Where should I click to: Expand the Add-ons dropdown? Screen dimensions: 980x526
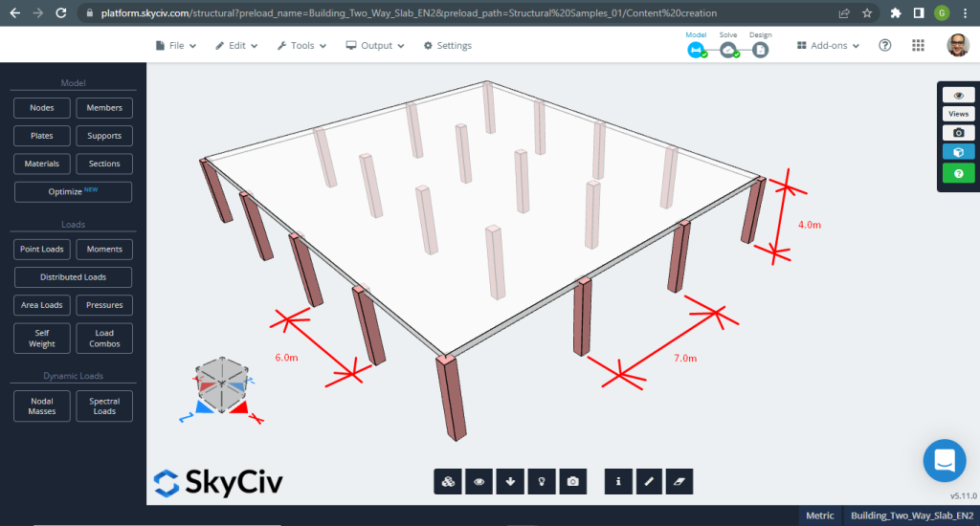coord(828,45)
